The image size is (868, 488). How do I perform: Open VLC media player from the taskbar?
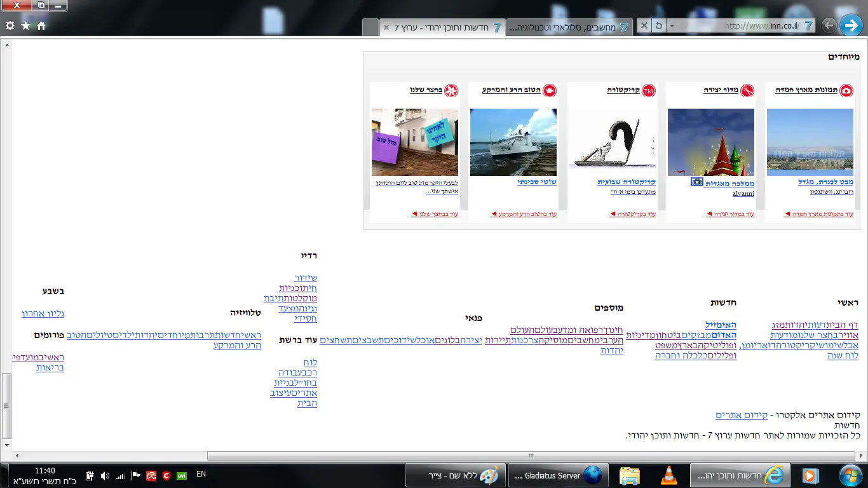click(668, 475)
